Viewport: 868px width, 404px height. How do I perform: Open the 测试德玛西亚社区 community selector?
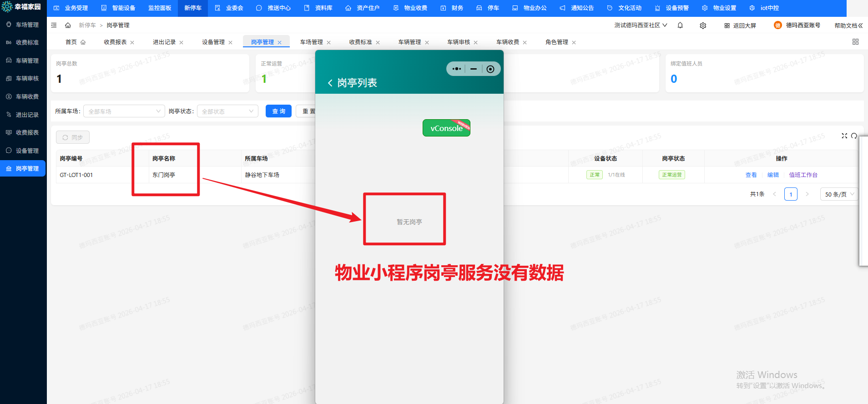click(x=641, y=25)
